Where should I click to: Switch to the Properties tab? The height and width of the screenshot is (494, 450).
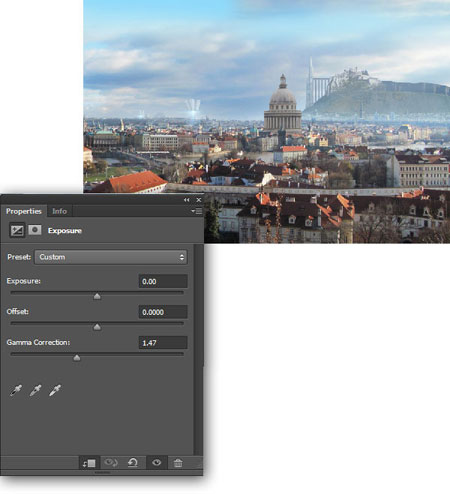(23, 211)
